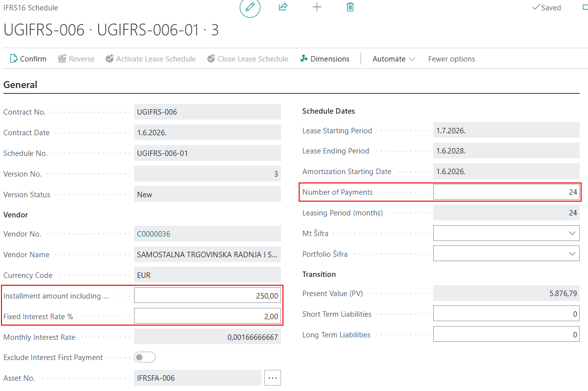Click Close Lease Schedule
588x391 pixels.
tap(248, 59)
